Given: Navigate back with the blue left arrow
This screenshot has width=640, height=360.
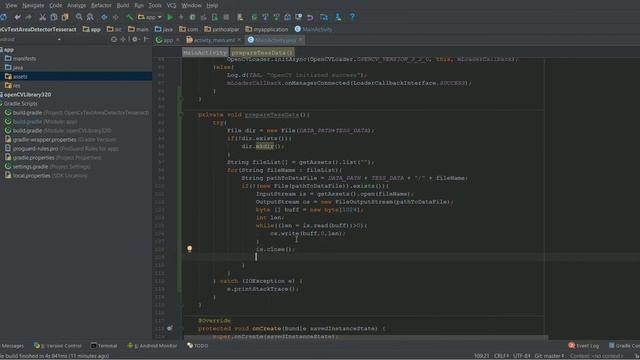Looking at the screenshot, I should pos(104,17).
